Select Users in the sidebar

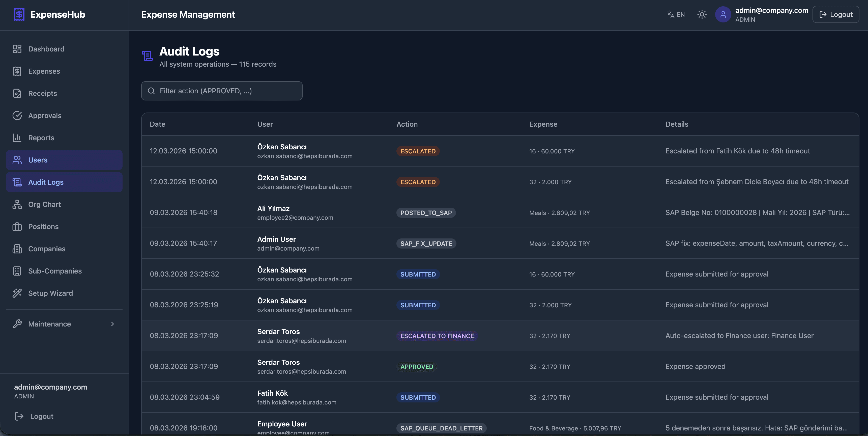[x=64, y=160]
